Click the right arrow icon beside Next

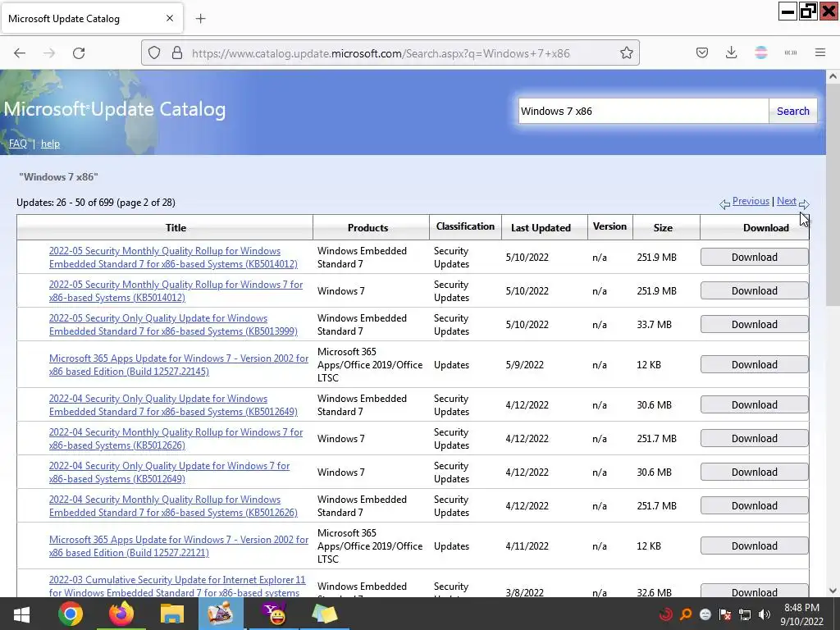click(804, 203)
